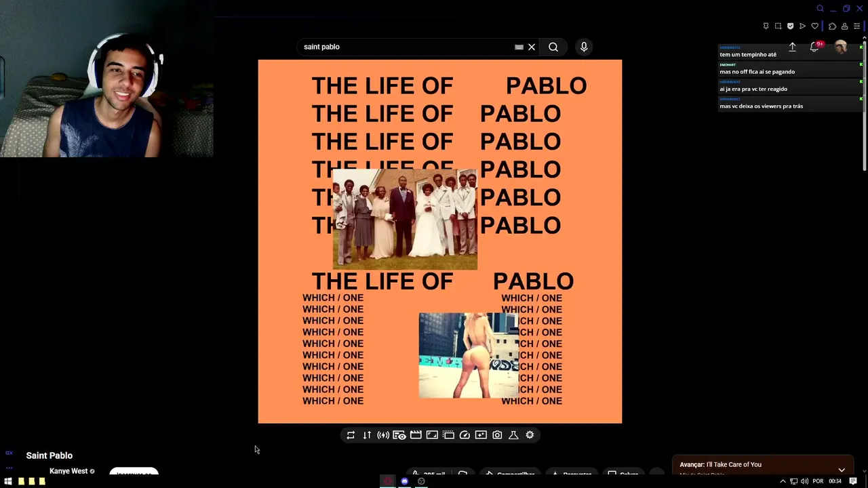Click the keyboard icon in search box
The height and width of the screenshot is (488, 868).
519,47
